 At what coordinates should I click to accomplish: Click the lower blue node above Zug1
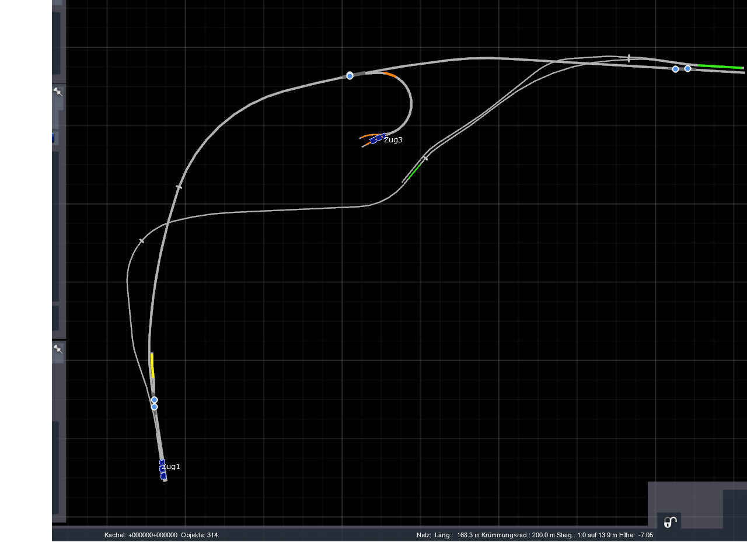(x=154, y=407)
